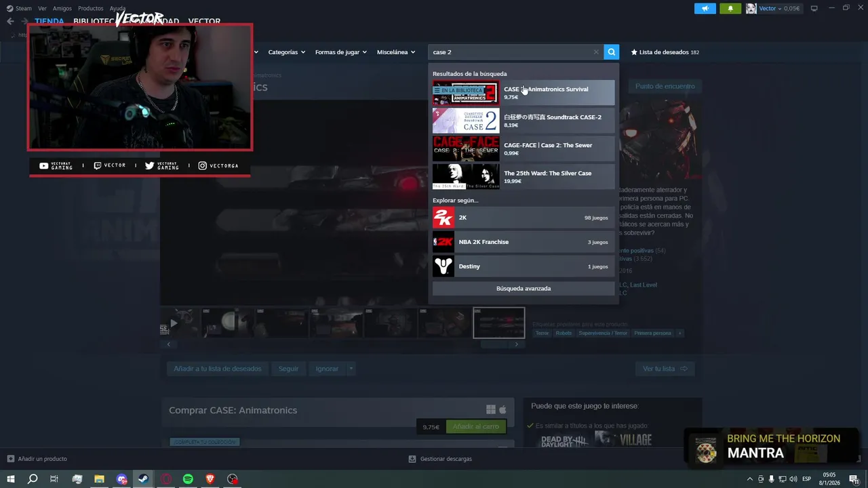Click the search magnifier button

(611, 52)
